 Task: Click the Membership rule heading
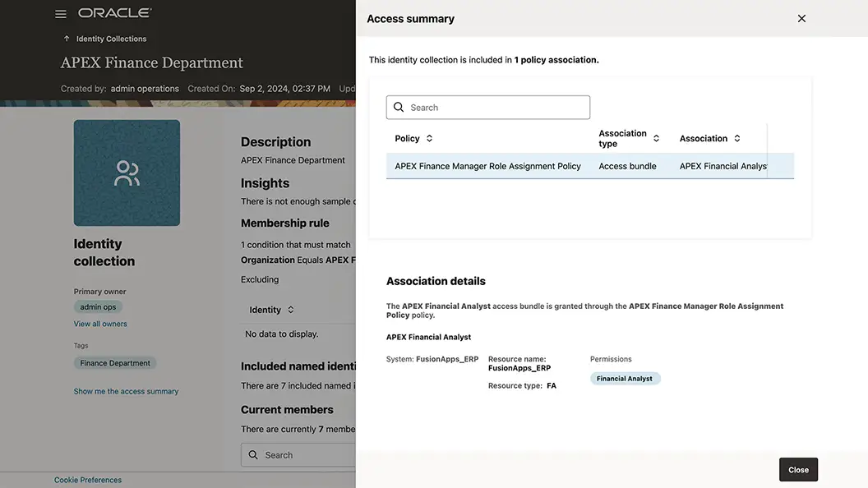(284, 223)
